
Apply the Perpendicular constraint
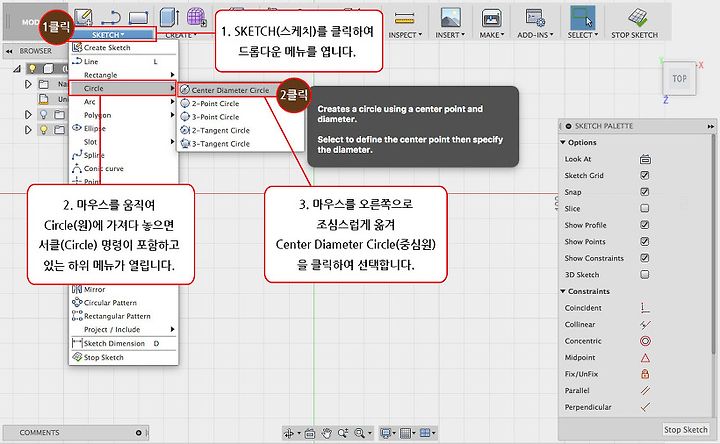pos(645,407)
